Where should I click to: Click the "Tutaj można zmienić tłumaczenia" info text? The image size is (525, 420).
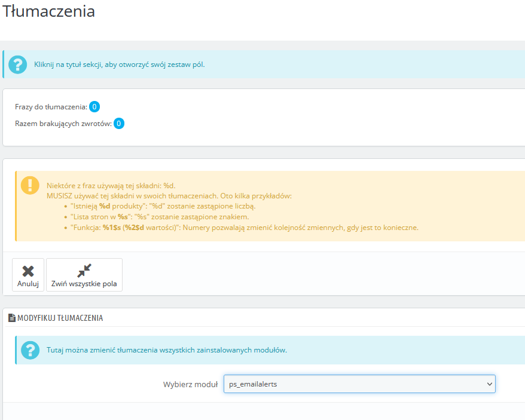point(167,350)
